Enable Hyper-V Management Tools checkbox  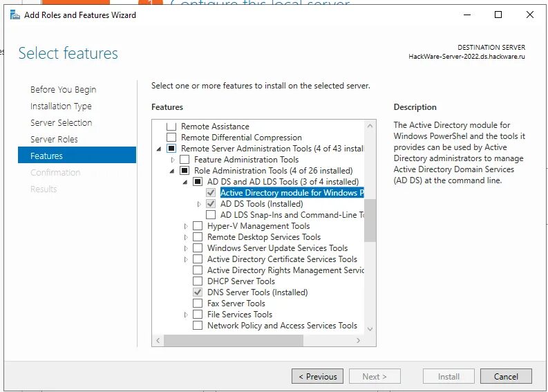click(198, 226)
